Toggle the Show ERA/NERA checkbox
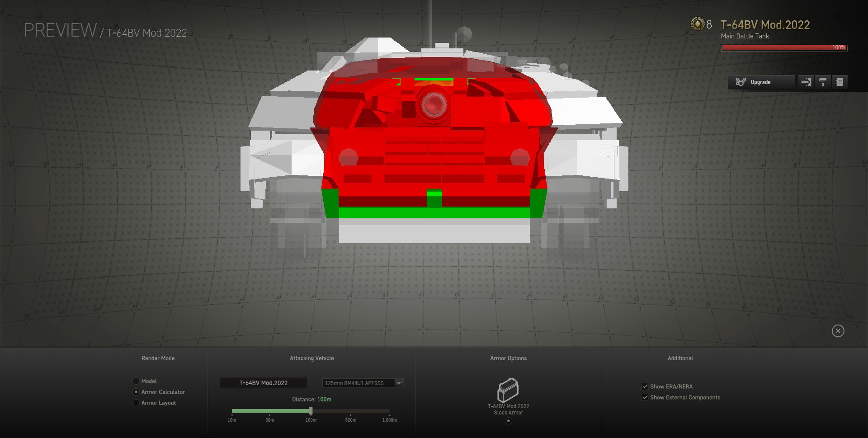 (x=645, y=386)
